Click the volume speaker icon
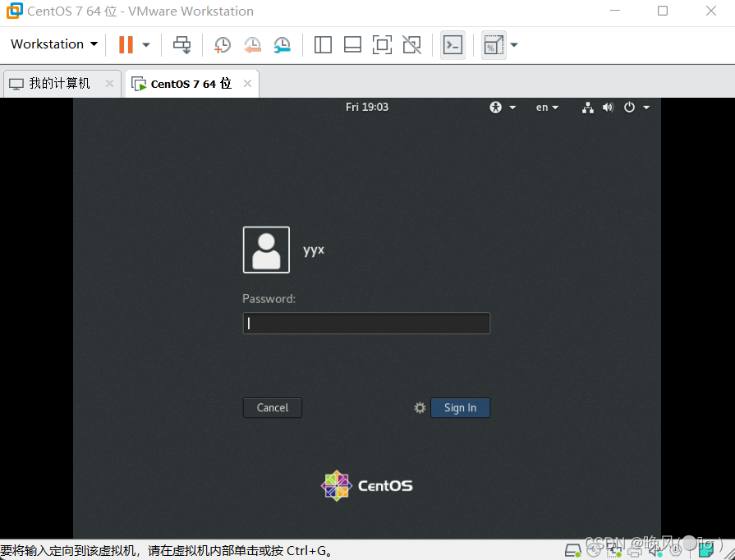The width and height of the screenshot is (735, 560). point(608,108)
